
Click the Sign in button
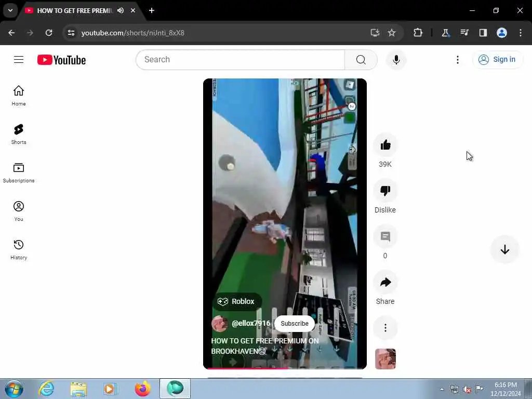(x=497, y=59)
